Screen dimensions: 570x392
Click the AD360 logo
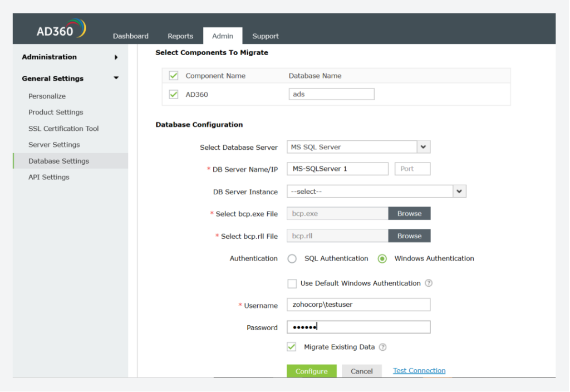(x=61, y=29)
